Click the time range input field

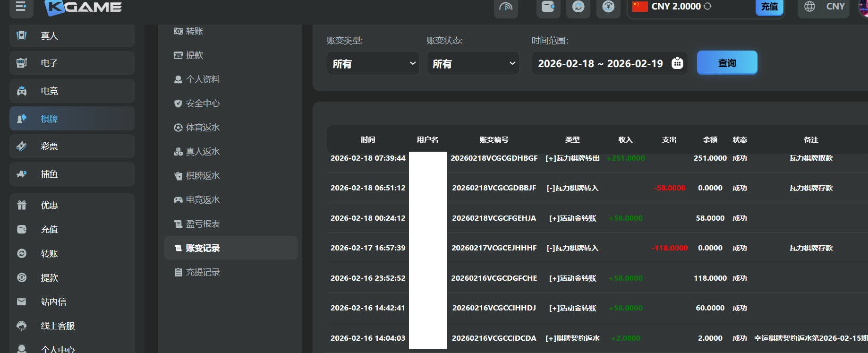coord(600,63)
